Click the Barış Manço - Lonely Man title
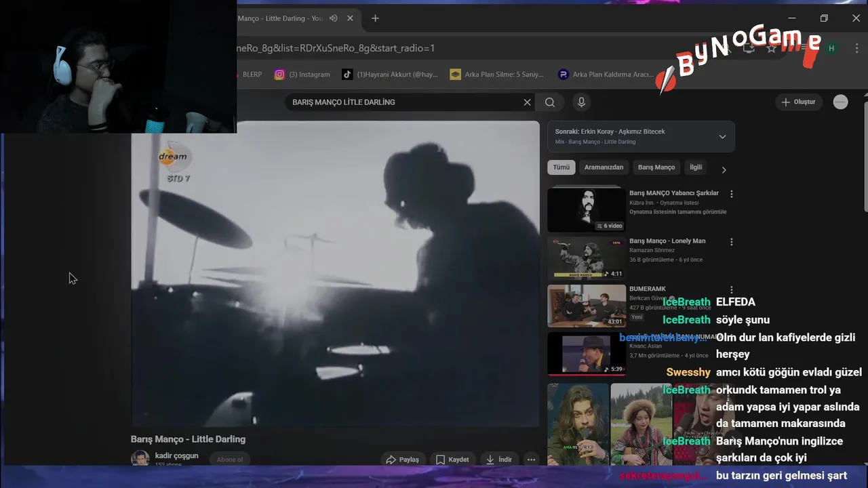 pyautogui.click(x=667, y=241)
